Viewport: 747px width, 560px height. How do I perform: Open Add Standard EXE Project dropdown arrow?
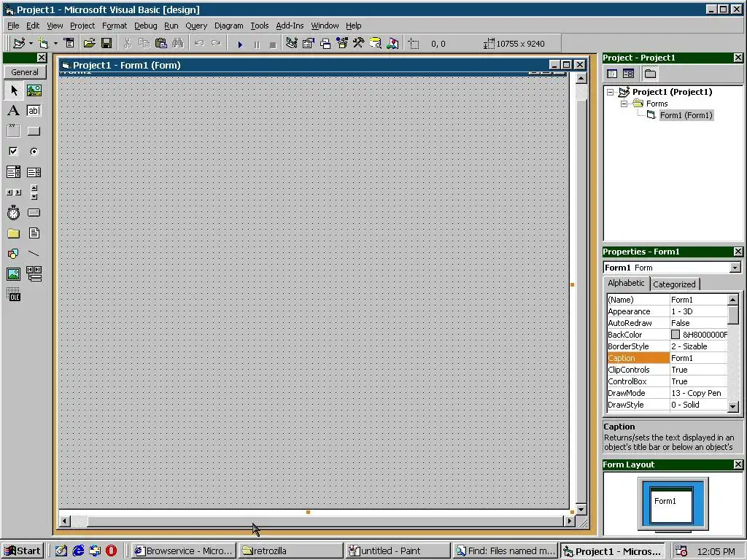(31, 44)
